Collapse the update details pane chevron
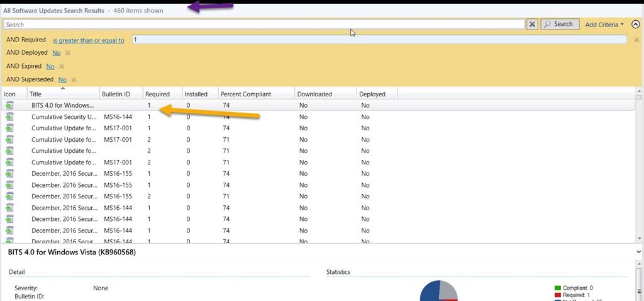Image resolution: width=644 pixels, height=301 pixels. point(639,252)
